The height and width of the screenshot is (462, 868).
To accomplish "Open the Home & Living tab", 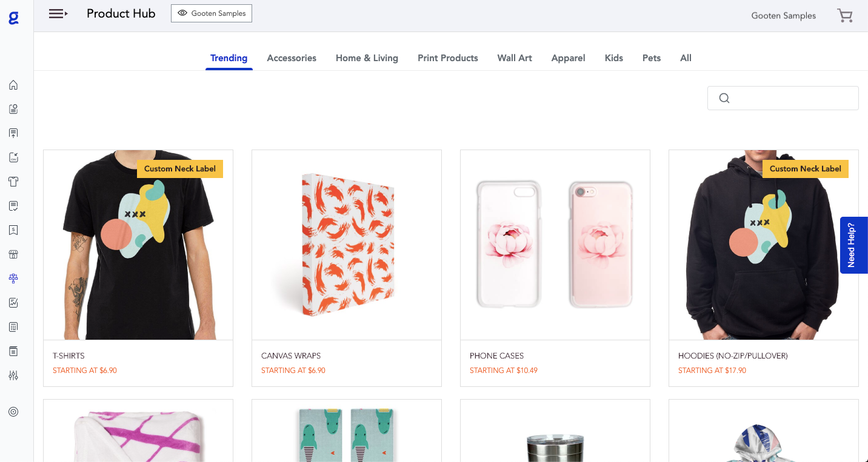I will [367, 58].
